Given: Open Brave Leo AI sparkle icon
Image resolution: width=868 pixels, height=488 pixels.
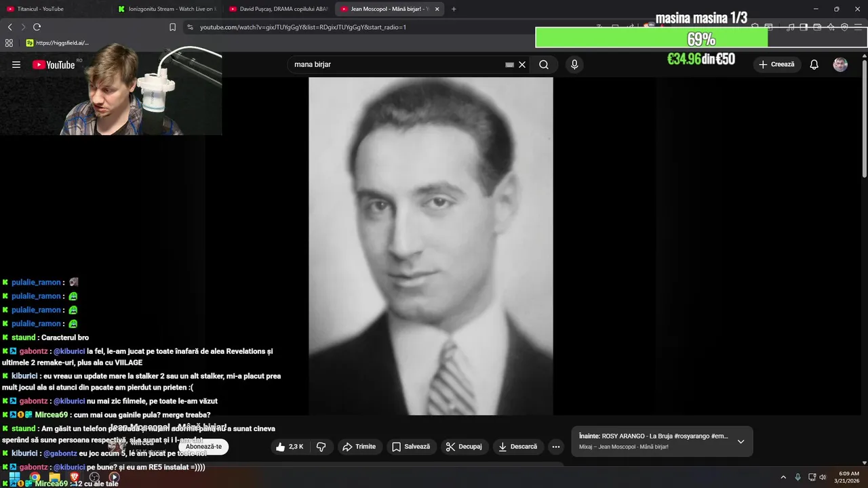Looking at the screenshot, I should pos(831,27).
